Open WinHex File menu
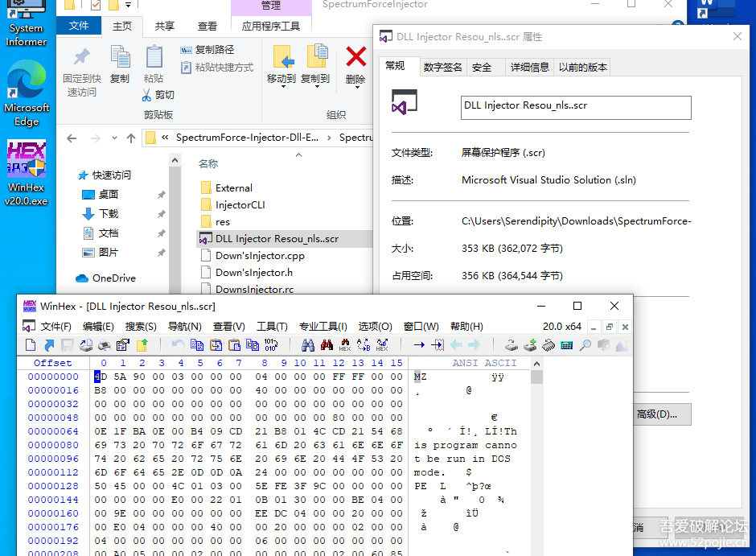 [x=56, y=327]
